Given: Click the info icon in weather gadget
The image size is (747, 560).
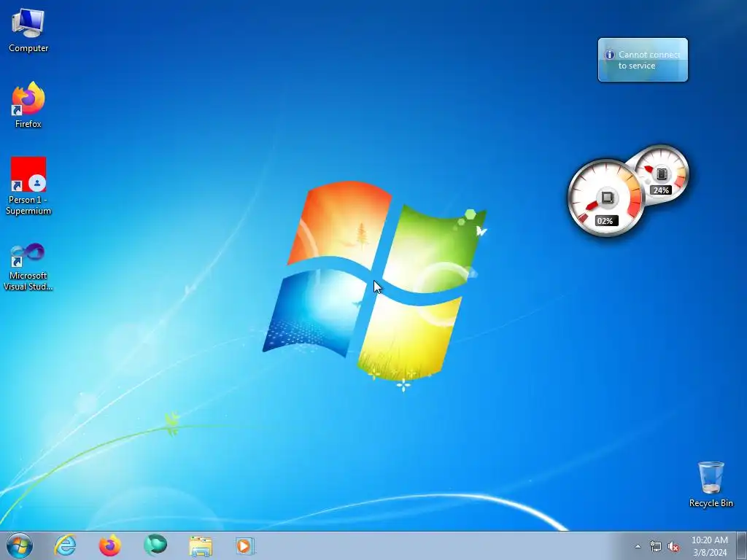Looking at the screenshot, I should click(x=609, y=55).
